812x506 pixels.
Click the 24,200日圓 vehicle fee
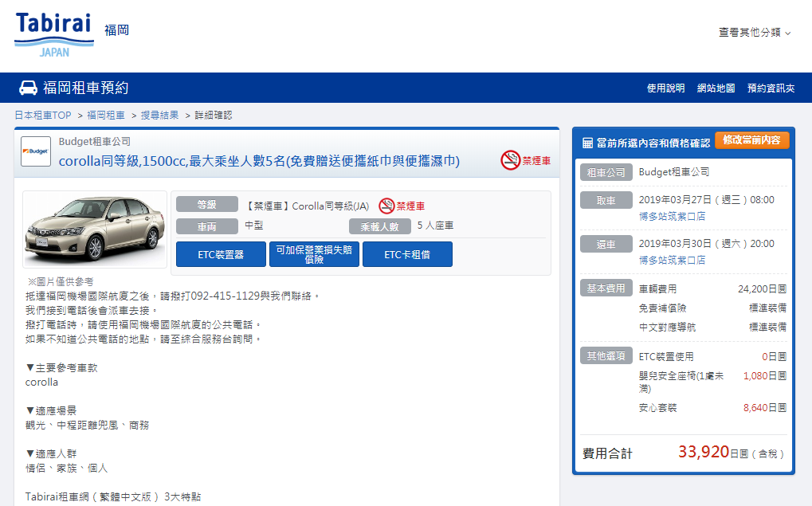click(x=762, y=289)
